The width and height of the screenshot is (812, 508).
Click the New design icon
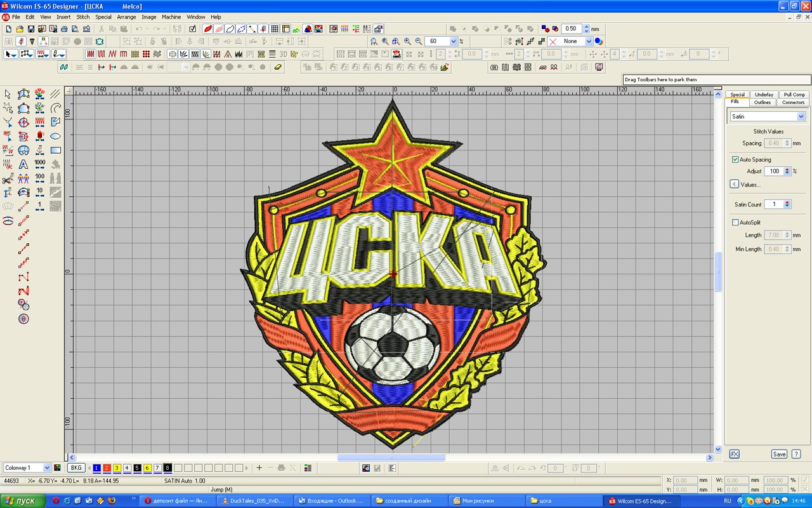coord(8,29)
